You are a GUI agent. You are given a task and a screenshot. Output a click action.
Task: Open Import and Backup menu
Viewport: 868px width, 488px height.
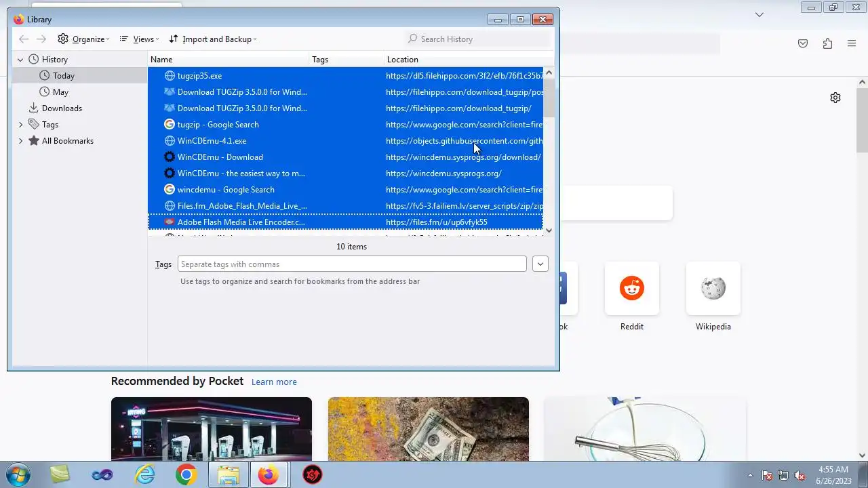click(x=213, y=39)
